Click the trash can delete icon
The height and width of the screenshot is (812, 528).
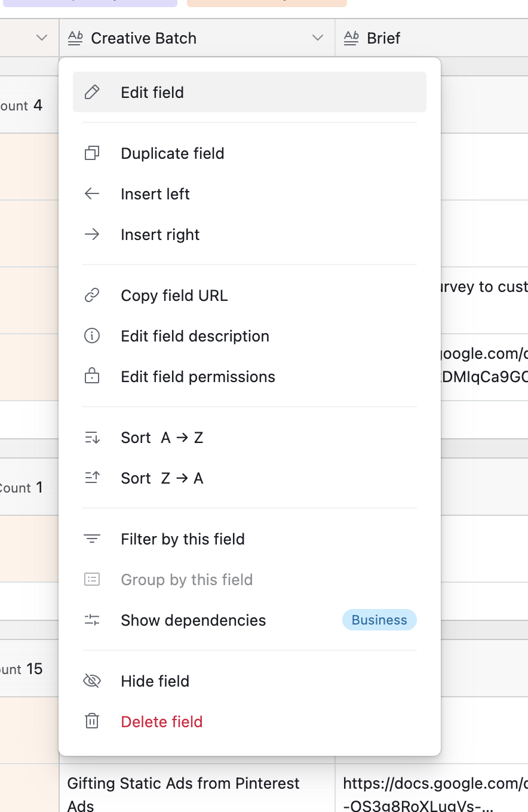pyautogui.click(x=92, y=722)
